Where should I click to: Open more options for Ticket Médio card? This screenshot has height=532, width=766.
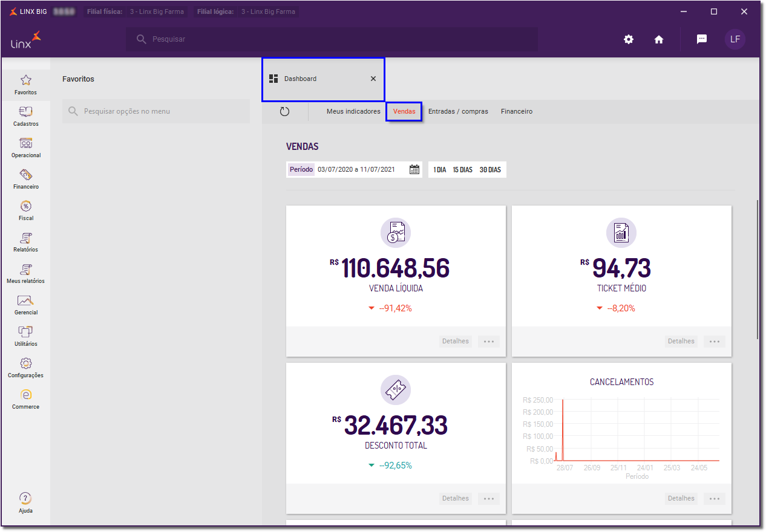[x=715, y=342]
